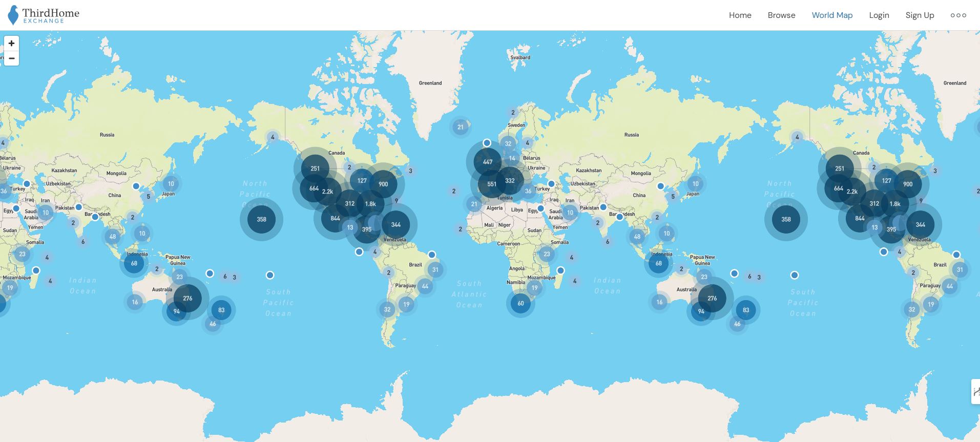Image resolution: width=980 pixels, height=442 pixels.
Task: Open the 900 cluster on left map copy
Action: [x=383, y=184]
